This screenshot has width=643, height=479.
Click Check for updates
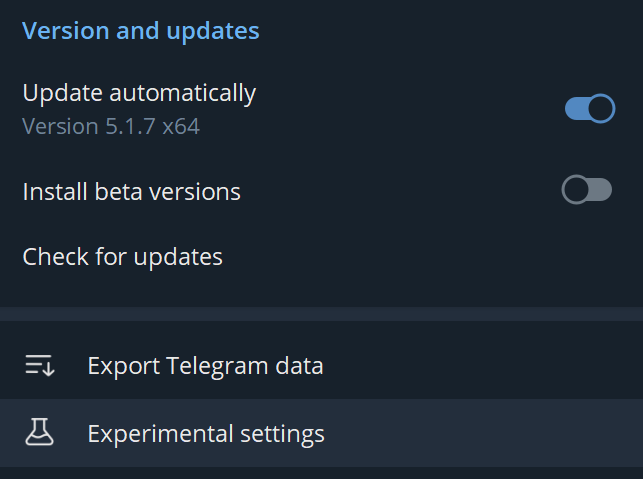(x=122, y=257)
